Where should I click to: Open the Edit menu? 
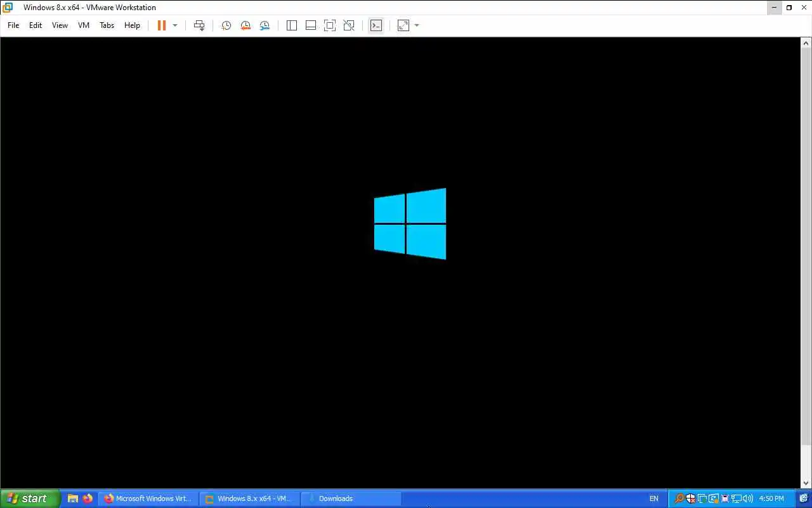36,25
